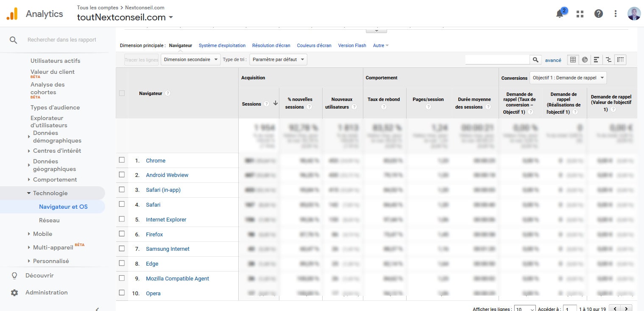Check the Opera row checkbox
Image resolution: width=644 pixels, height=311 pixels.
click(x=122, y=293)
